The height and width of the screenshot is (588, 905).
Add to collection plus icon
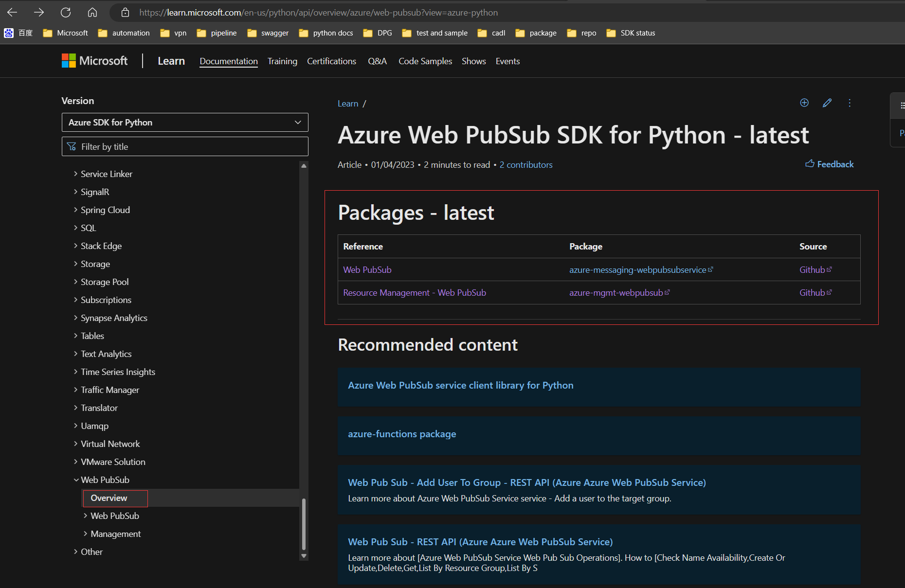click(x=804, y=103)
